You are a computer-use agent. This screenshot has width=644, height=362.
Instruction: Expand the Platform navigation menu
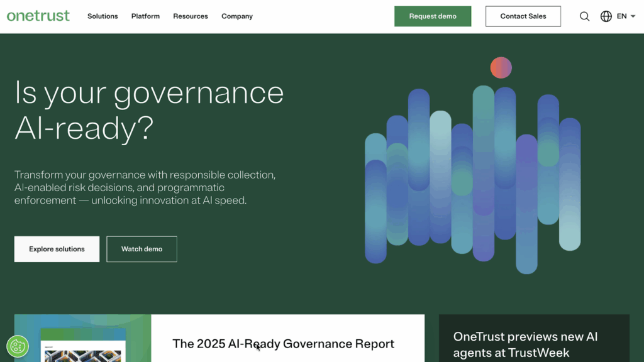click(145, 16)
